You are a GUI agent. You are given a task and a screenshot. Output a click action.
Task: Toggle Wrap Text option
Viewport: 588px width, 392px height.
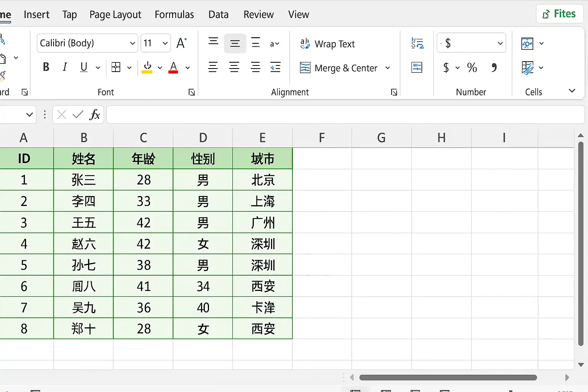pos(327,44)
